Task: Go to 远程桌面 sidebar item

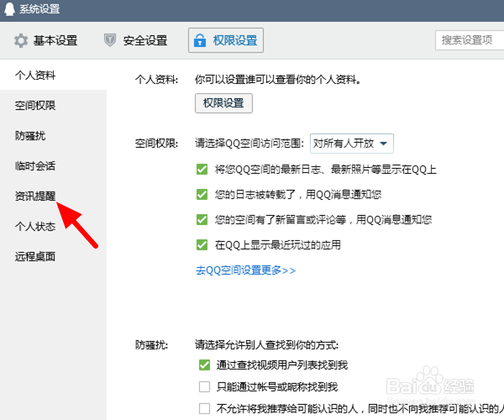Action: 35,256
